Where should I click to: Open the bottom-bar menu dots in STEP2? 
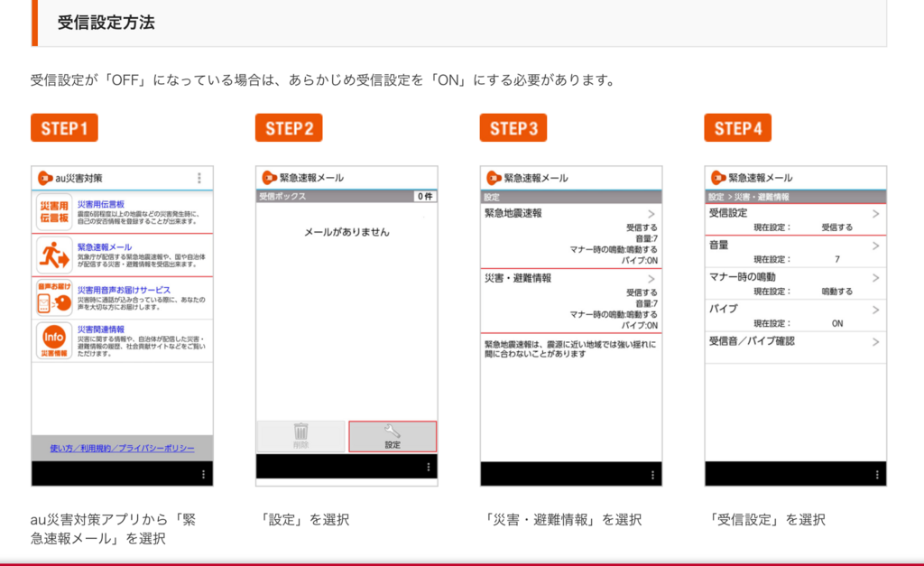click(x=429, y=467)
